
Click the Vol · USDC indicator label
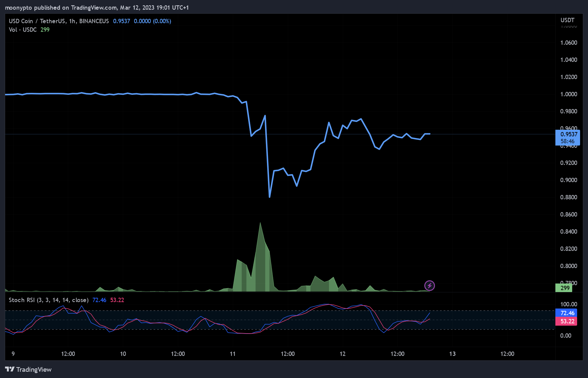(23, 30)
